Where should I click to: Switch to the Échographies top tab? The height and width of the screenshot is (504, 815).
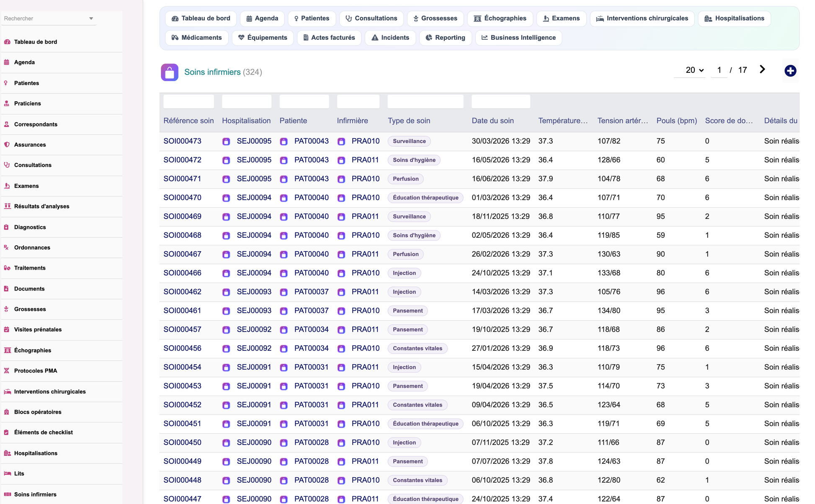click(x=500, y=18)
